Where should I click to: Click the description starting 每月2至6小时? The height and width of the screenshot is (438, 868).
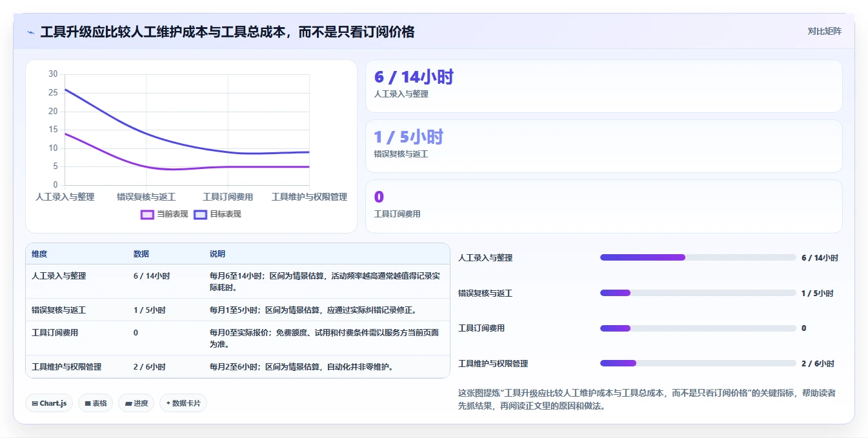[301, 367]
